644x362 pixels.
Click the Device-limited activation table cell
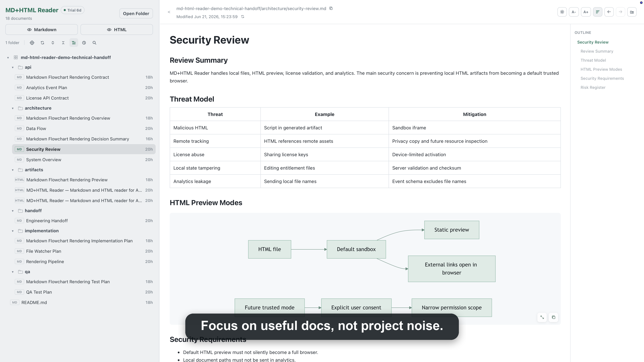click(x=474, y=155)
